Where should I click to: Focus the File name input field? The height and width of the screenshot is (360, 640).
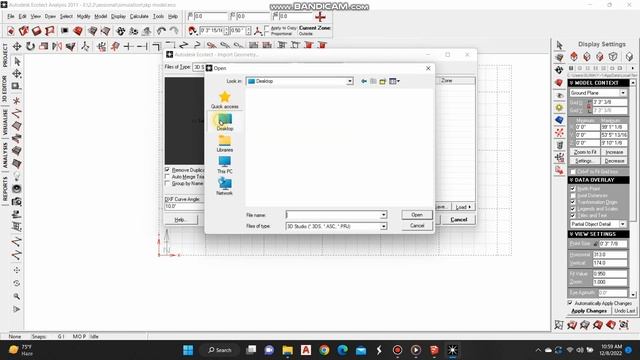pyautogui.click(x=333, y=215)
